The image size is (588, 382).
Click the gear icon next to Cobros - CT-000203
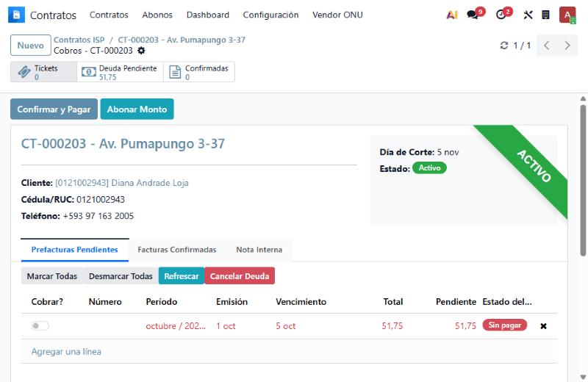click(x=141, y=51)
